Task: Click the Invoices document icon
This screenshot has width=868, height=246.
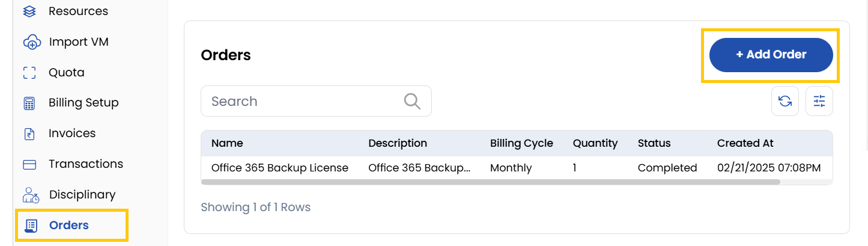Action: tap(29, 134)
